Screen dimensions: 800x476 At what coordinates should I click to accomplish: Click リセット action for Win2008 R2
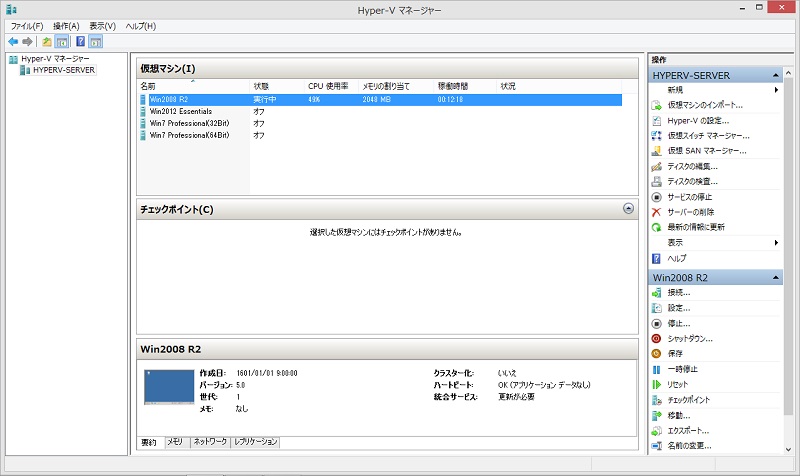point(678,385)
